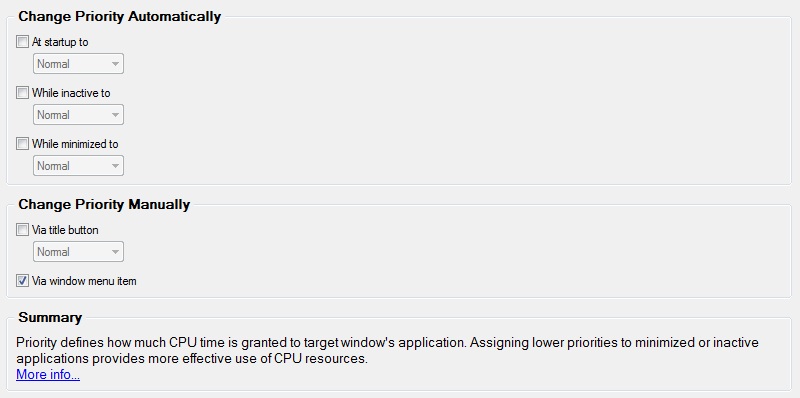Click the 'Via window menu item' label text
The image size is (800, 398).
84,281
